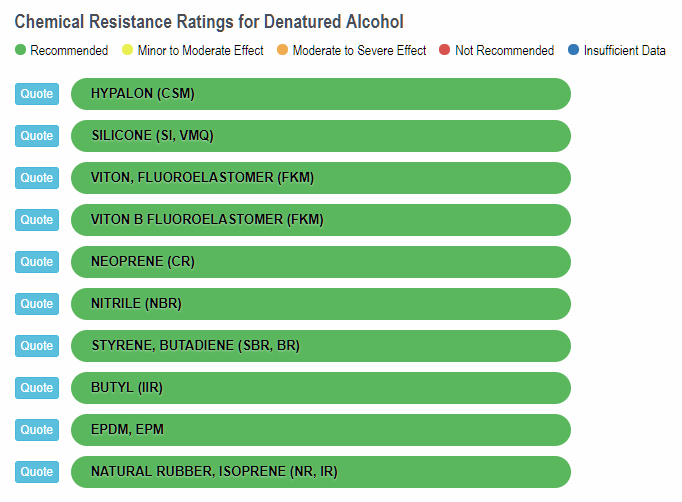Click the red Not Recommended legend dot

[x=444, y=50]
